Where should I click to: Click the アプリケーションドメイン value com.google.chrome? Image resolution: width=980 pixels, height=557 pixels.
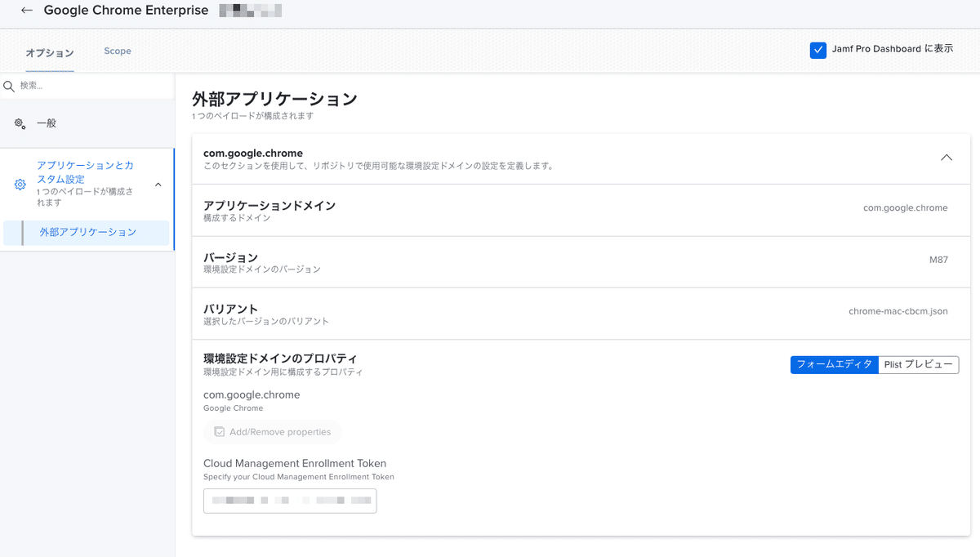click(906, 208)
